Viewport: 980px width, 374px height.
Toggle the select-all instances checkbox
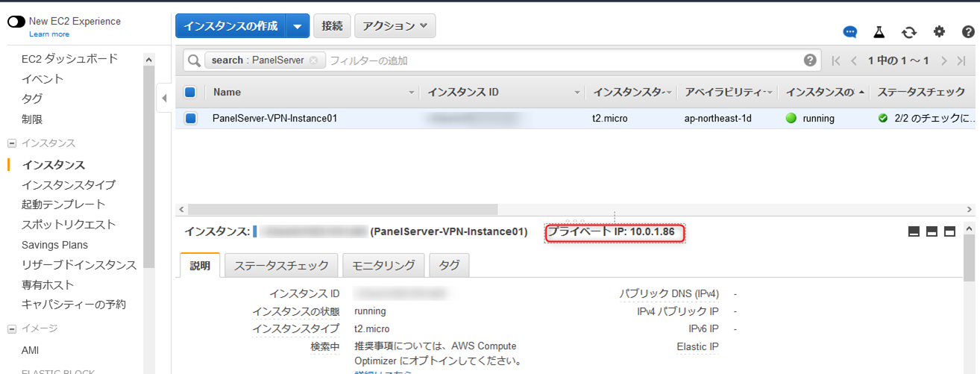[189, 93]
